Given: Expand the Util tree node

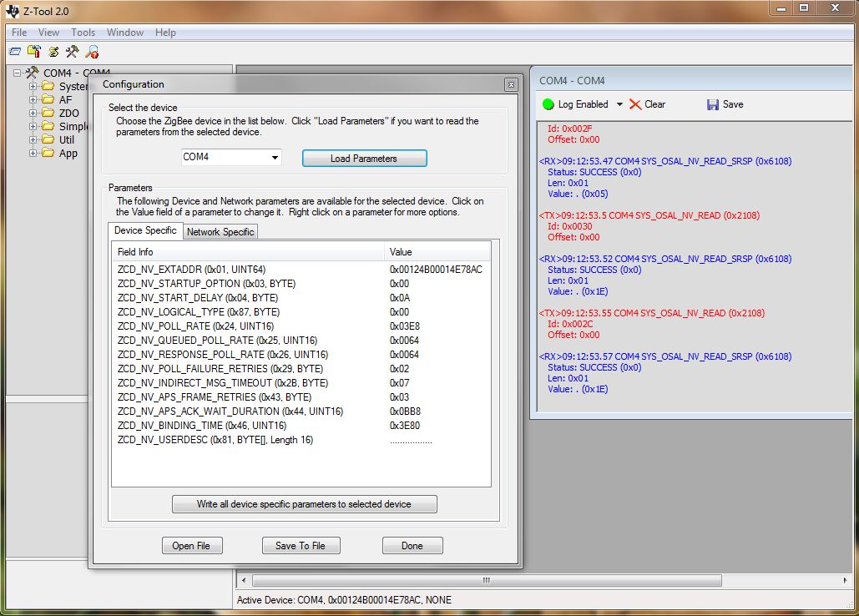Looking at the screenshot, I should [33, 139].
